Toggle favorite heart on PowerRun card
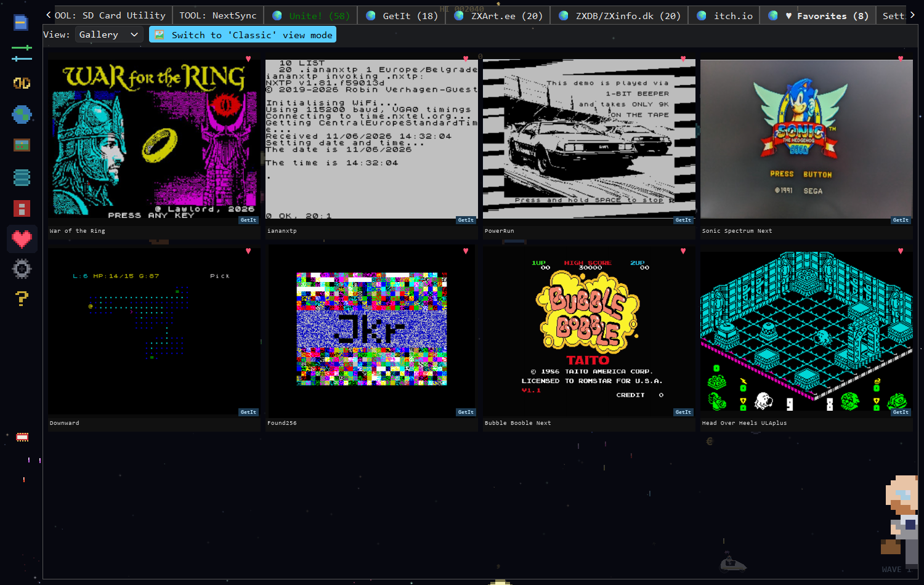Screen dimensions: 924x585 pyautogui.click(x=683, y=59)
